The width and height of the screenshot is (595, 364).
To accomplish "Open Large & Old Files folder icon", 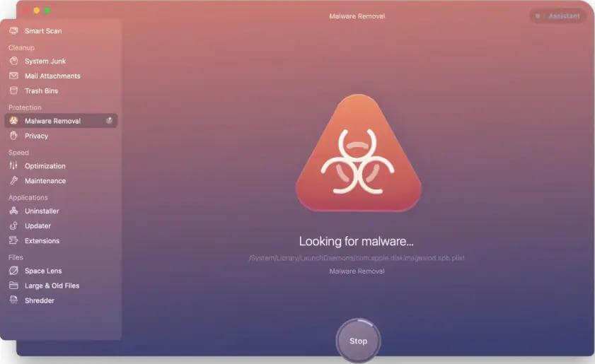I will pyautogui.click(x=13, y=286).
